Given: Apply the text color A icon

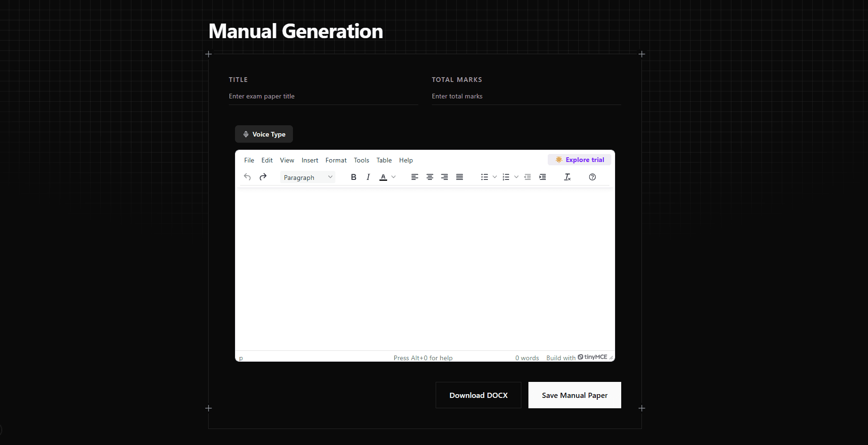Looking at the screenshot, I should coord(383,177).
